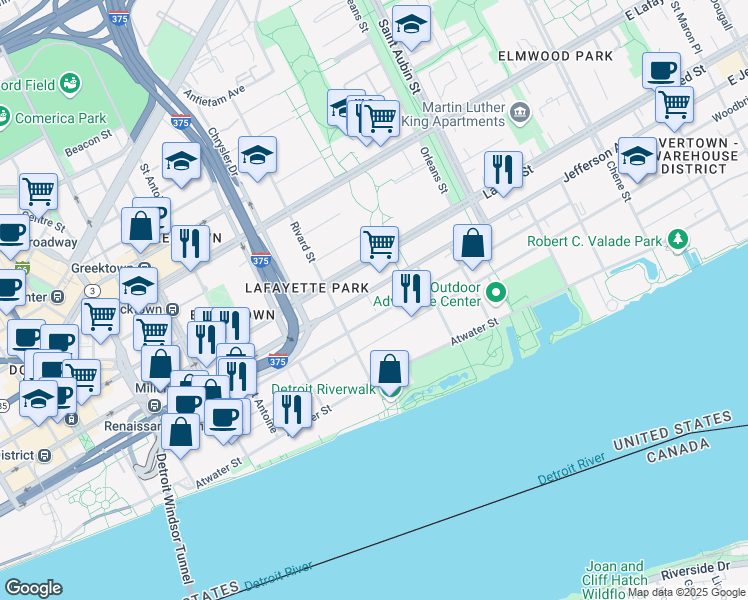Click the shopping cart marker in Lafayette Park

(x=379, y=244)
